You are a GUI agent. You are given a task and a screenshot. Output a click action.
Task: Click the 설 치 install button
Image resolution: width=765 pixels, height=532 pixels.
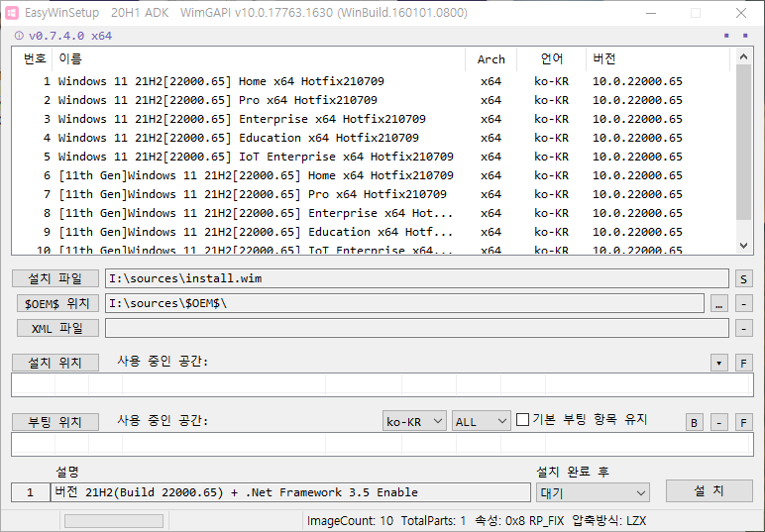click(709, 491)
